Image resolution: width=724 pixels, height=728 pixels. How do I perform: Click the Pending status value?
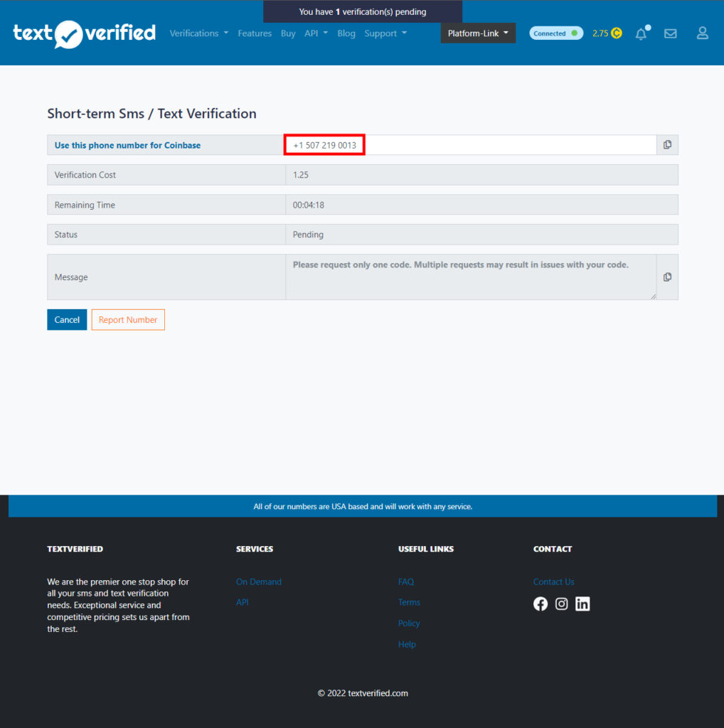pyautogui.click(x=308, y=235)
